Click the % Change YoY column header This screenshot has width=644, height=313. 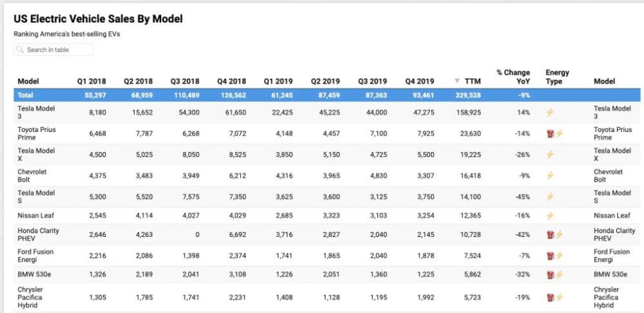(513, 77)
